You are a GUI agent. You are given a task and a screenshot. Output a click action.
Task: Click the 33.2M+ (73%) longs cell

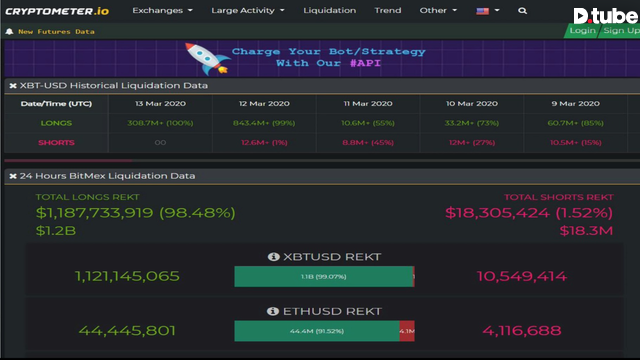click(471, 123)
